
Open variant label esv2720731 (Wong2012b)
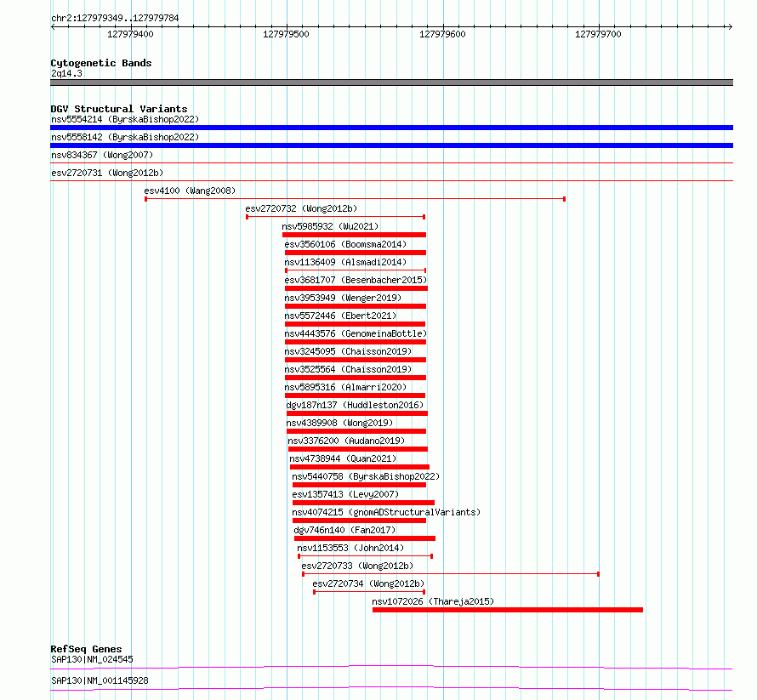[x=107, y=173]
